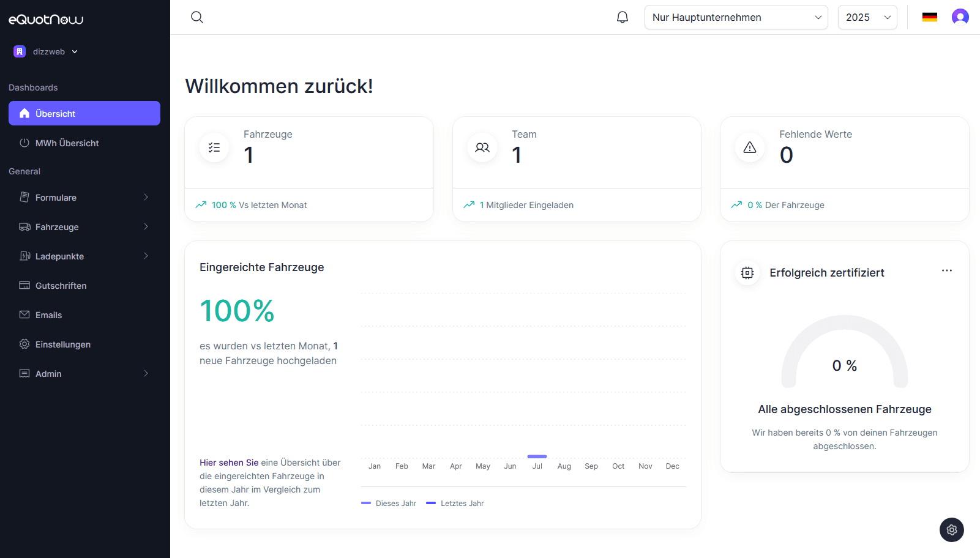This screenshot has width=980, height=558.
Task: Click the German flag language icon
Action: pos(930,17)
